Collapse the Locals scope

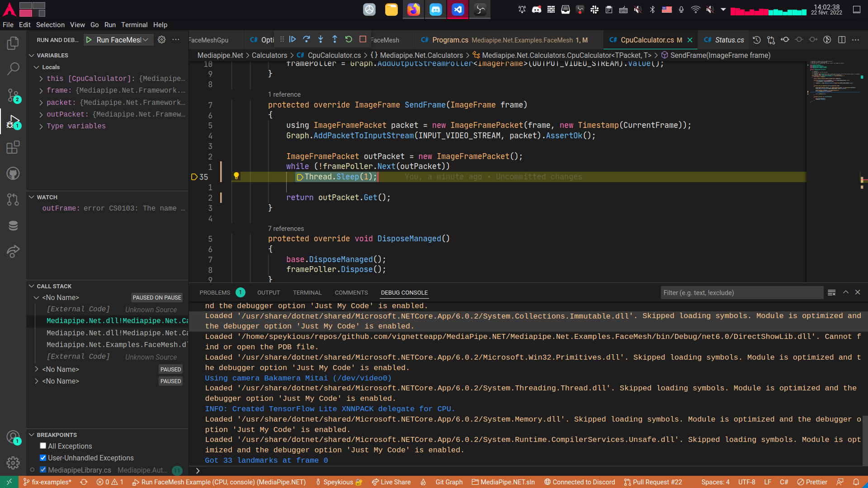pyautogui.click(x=37, y=67)
